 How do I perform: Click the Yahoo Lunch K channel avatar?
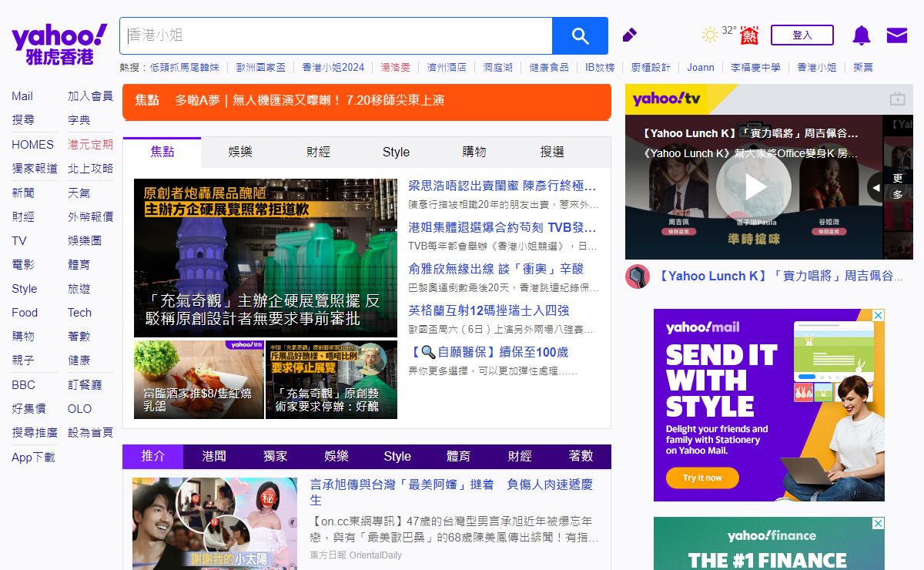click(x=638, y=276)
